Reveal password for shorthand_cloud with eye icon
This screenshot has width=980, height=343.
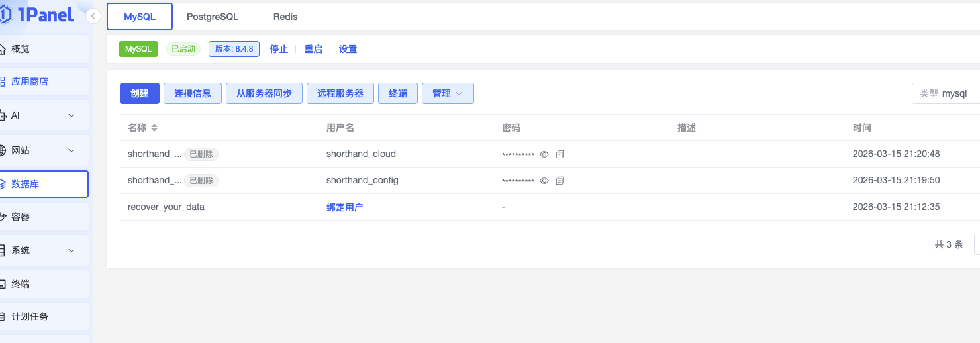[544, 154]
